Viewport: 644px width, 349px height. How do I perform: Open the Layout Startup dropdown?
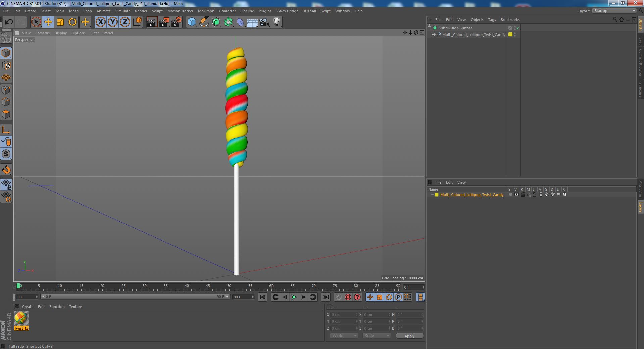[x=614, y=11]
